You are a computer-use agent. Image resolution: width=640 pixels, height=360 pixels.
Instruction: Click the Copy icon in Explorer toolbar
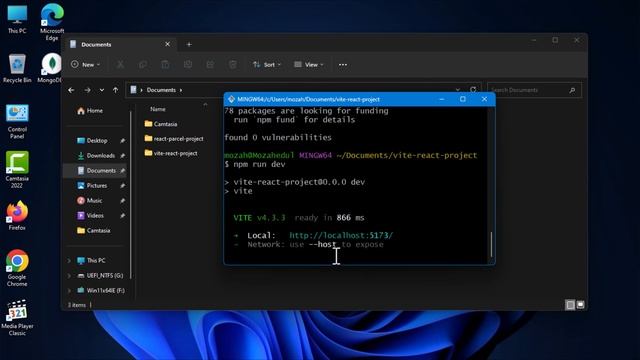pyautogui.click(x=143, y=64)
